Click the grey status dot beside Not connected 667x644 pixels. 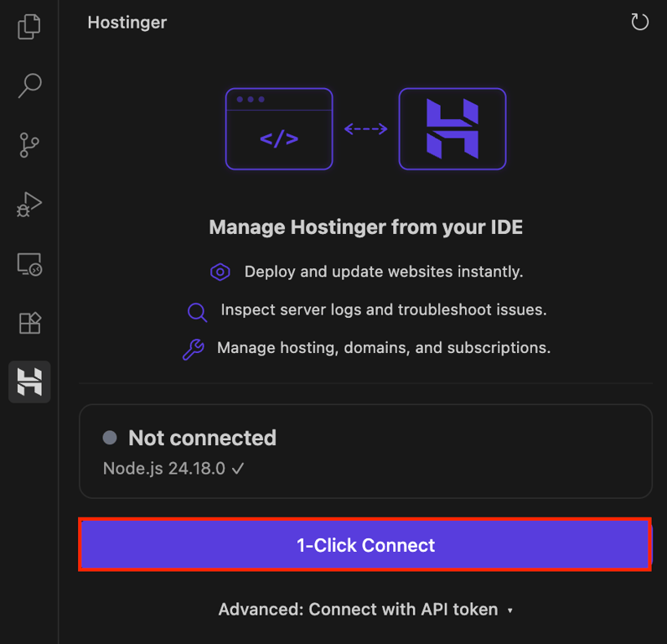coord(110,438)
